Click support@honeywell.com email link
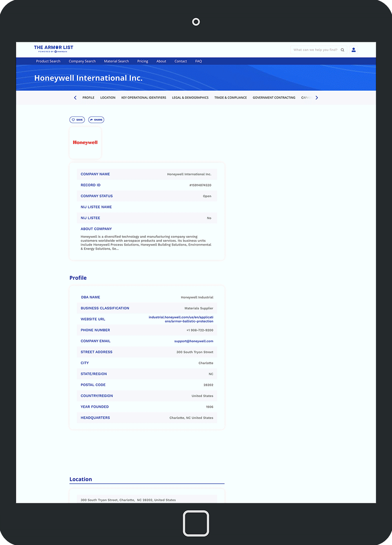 [194, 341]
